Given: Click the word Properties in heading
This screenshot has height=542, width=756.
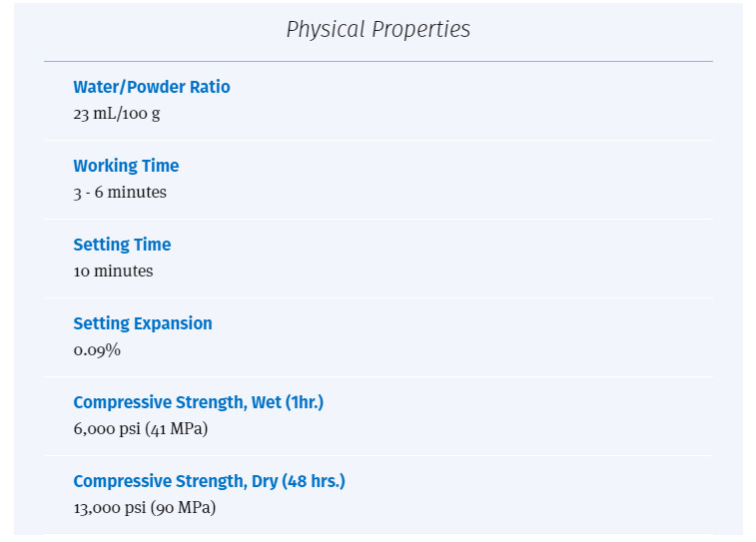Looking at the screenshot, I should [420, 30].
